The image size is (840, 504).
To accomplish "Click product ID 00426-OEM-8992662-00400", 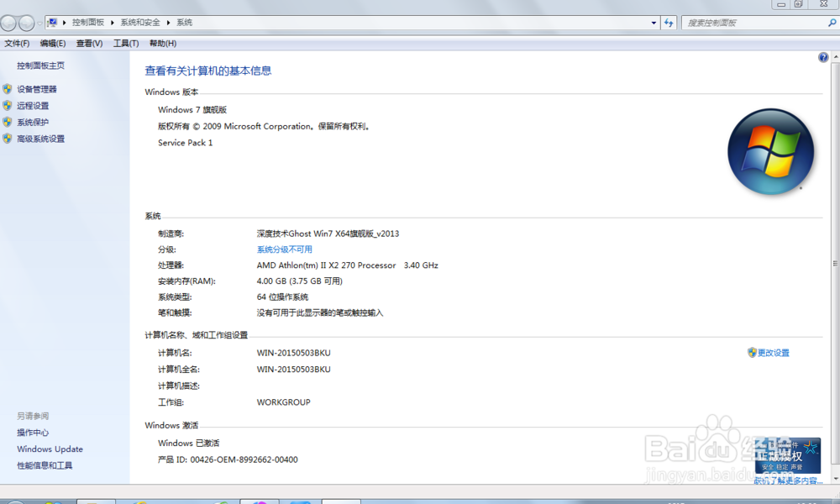I will pos(244,459).
